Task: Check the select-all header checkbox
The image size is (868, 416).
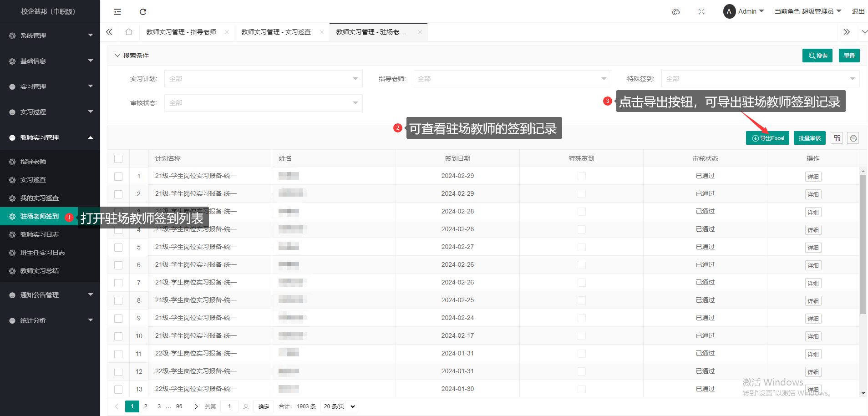Action: pyautogui.click(x=118, y=159)
